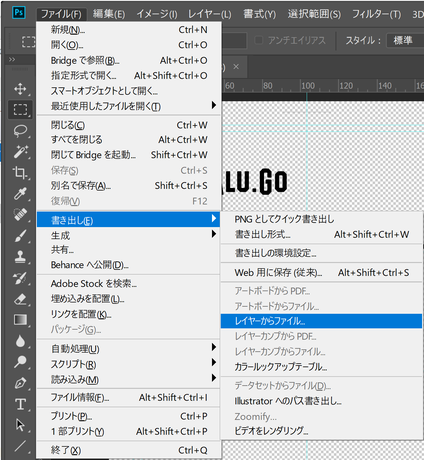The image size is (424, 460).
Task: Select the Type tool
Action: click(x=20, y=404)
